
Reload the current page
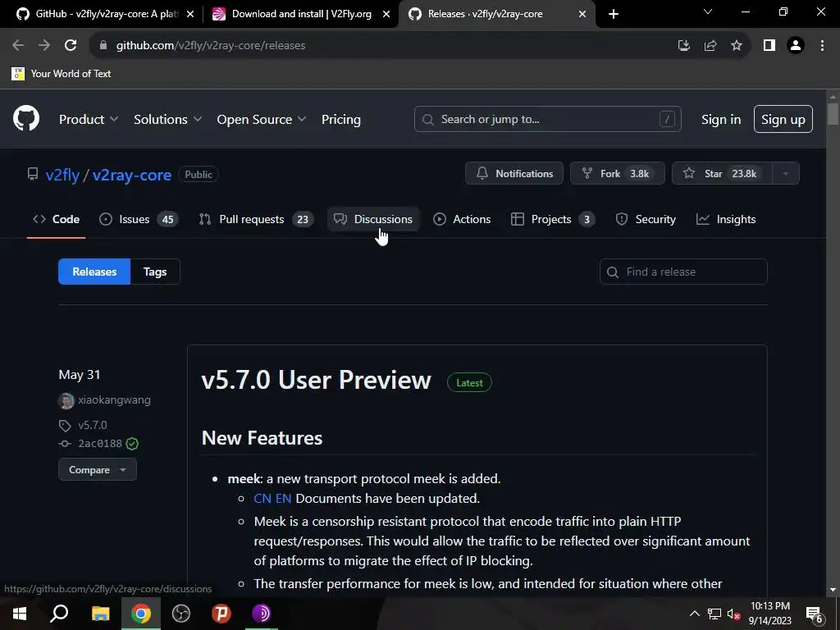[x=71, y=46]
